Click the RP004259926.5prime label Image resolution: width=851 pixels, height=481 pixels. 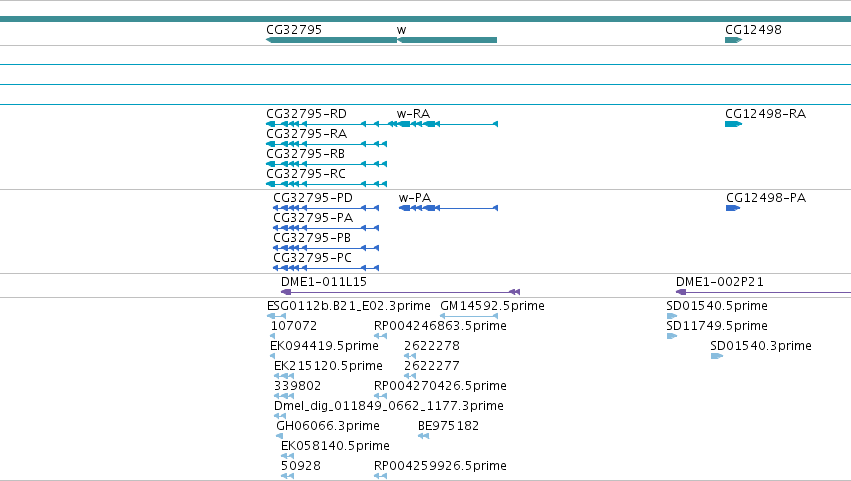click(440, 467)
